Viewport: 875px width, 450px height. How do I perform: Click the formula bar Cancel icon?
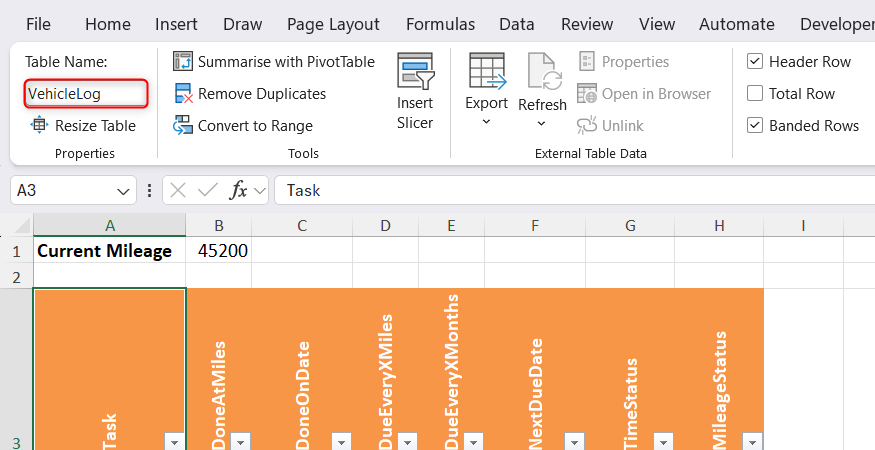[178, 191]
